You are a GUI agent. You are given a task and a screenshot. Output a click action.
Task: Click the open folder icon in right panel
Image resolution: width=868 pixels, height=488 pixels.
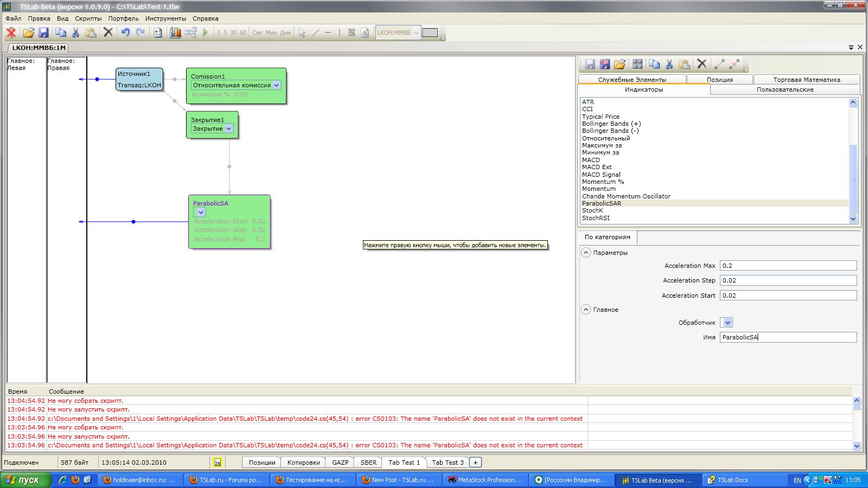point(620,64)
